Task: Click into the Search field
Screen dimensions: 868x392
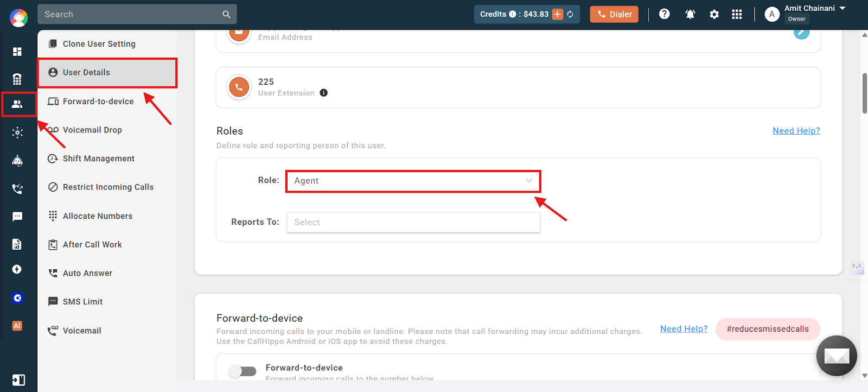Action: click(130, 15)
